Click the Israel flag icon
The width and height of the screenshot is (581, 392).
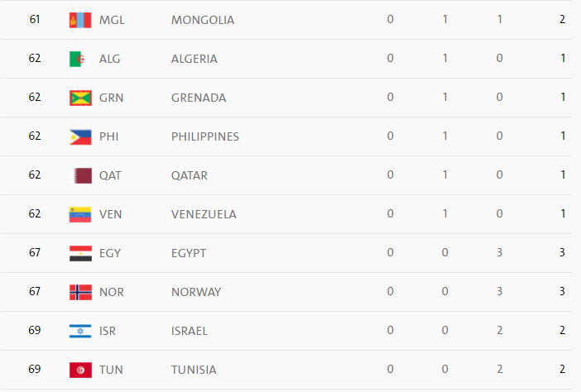(x=79, y=331)
